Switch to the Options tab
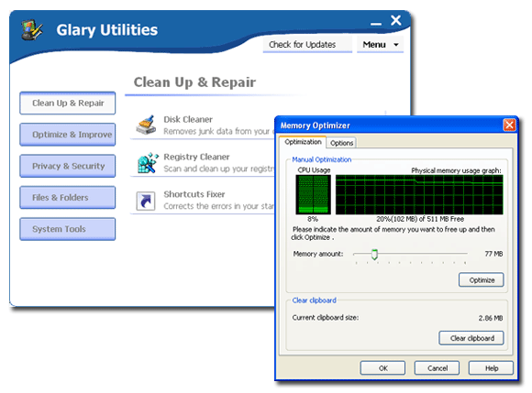Screen dimensions: 532x393 341,143
